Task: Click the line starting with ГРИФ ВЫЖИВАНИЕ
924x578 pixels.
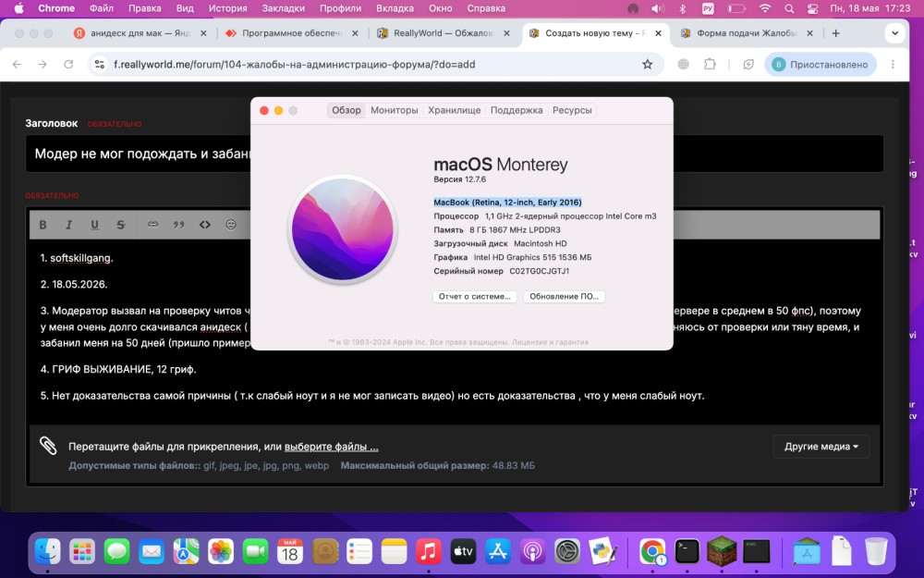Action: pos(118,369)
